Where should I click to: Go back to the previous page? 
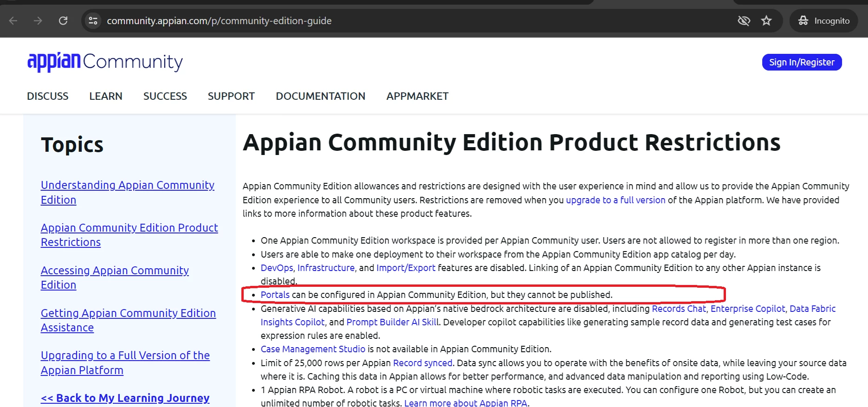pyautogui.click(x=13, y=20)
